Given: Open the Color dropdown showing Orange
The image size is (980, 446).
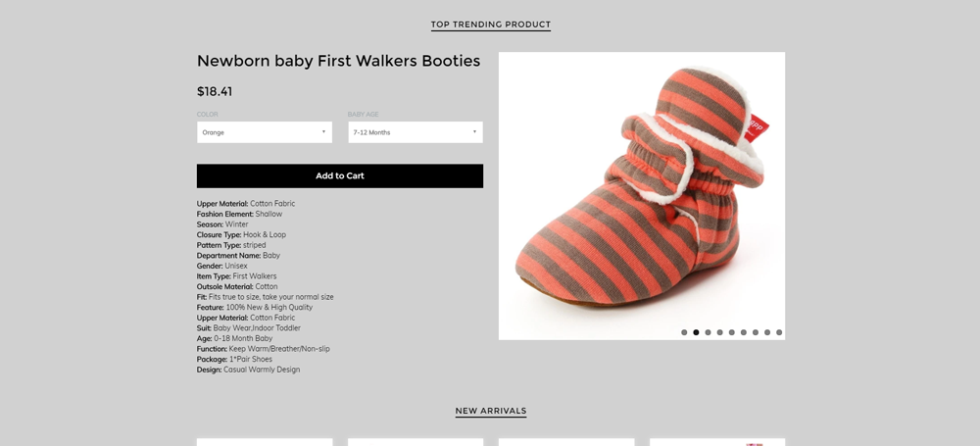Looking at the screenshot, I should click(x=265, y=132).
